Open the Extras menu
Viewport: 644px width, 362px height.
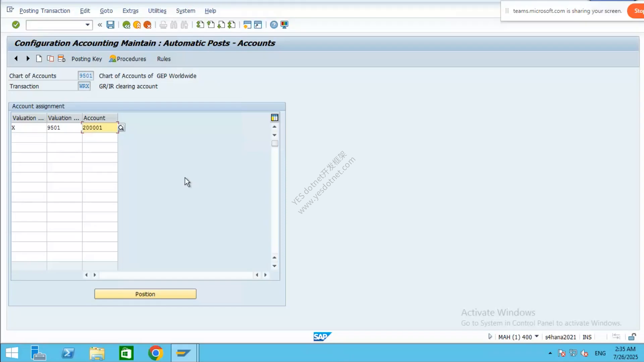130,11
